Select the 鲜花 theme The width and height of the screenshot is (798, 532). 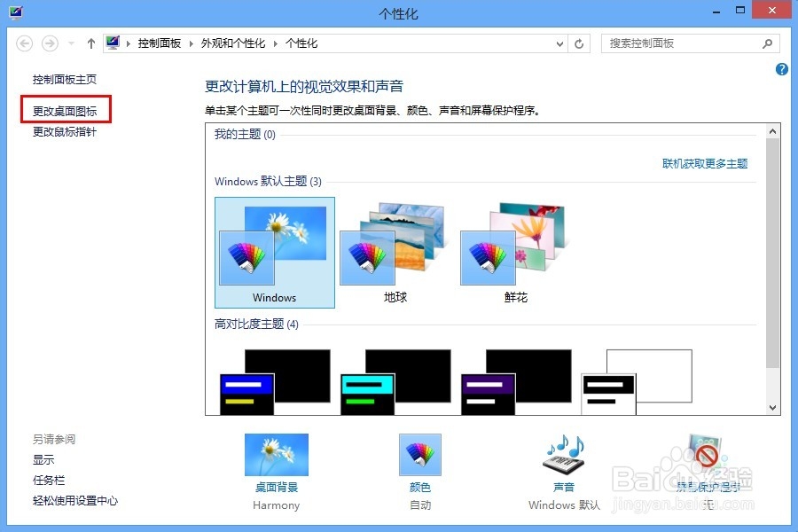515,253
